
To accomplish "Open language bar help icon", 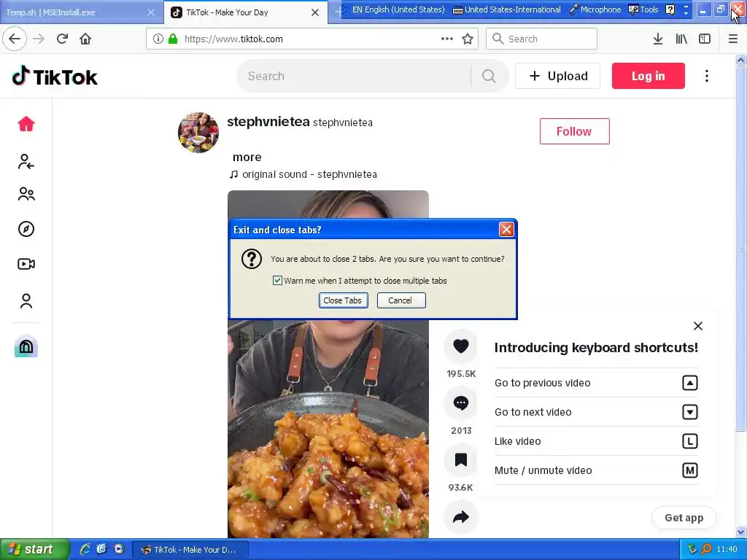I will [670, 9].
